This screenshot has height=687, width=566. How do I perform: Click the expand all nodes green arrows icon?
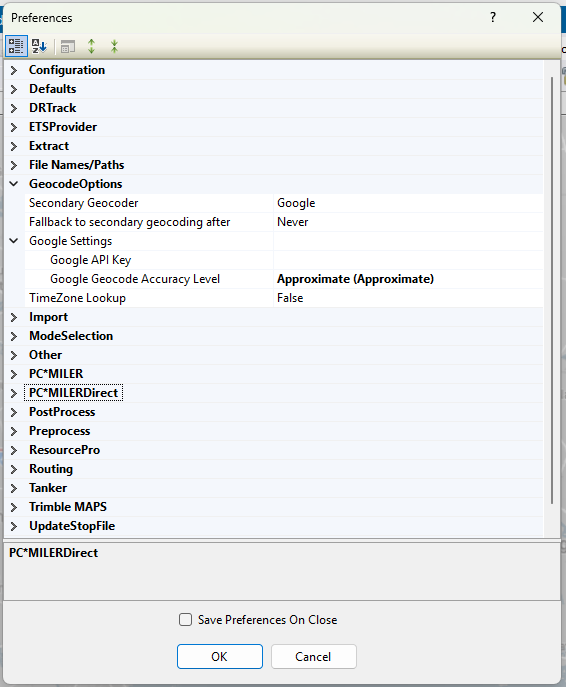point(91,46)
